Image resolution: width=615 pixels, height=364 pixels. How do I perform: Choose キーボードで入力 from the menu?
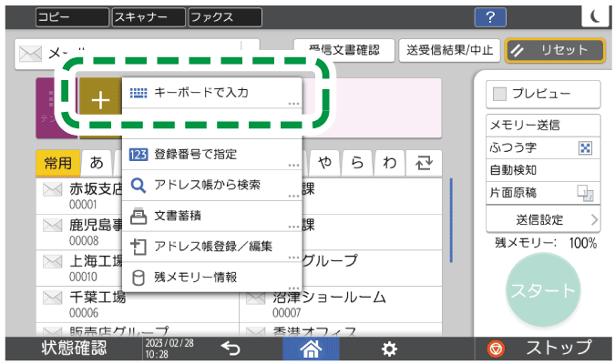tap(211, 93)
